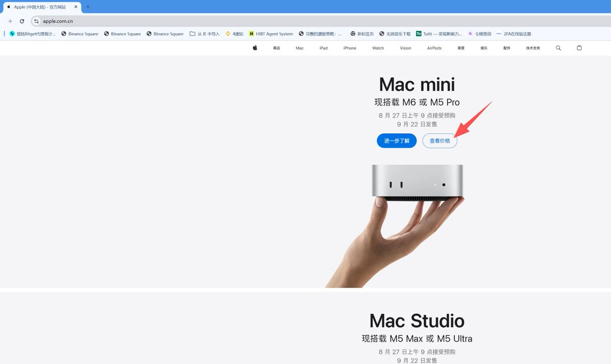Click the 查看价格 button for Mac mini

(440, 141)
